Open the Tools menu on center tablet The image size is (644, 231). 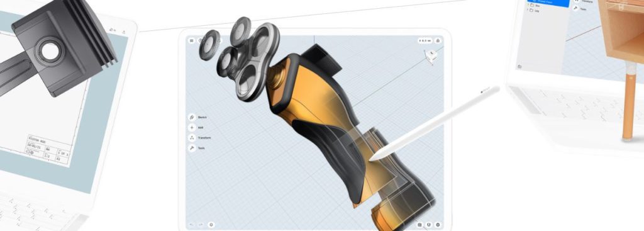(x=197, y=148)
